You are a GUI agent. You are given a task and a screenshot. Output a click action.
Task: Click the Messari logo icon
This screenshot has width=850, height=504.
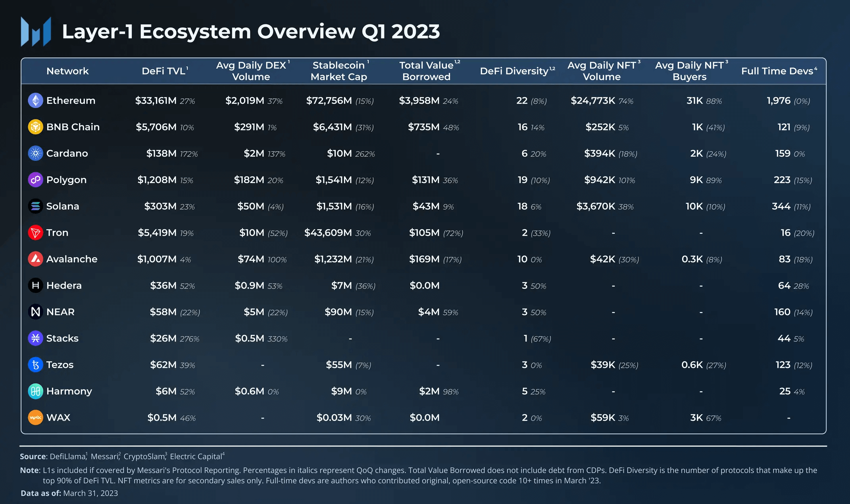click(x=36, y=32)
